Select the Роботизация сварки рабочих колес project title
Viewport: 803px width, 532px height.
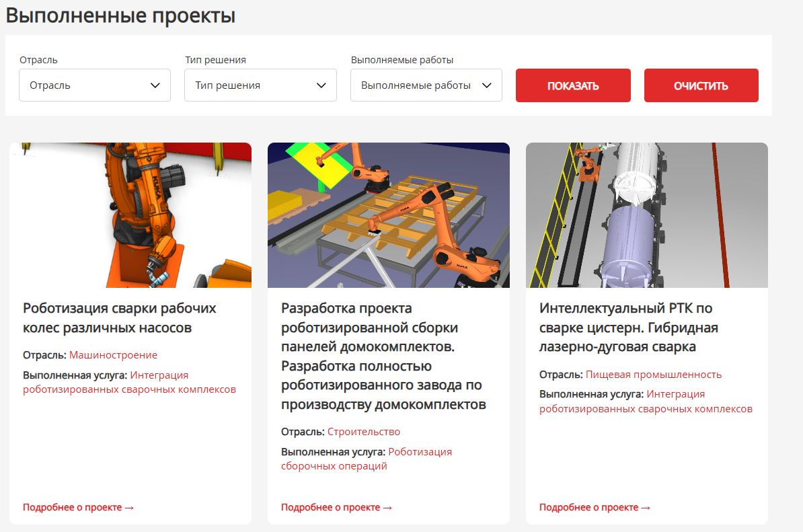pos(119,317)
